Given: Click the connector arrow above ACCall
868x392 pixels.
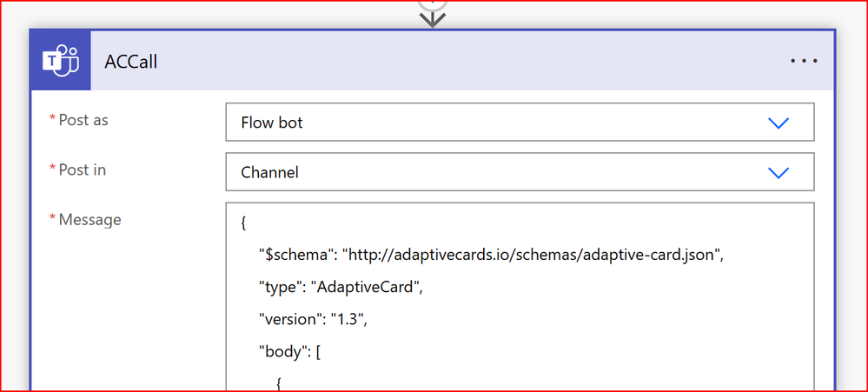Looking at the screenshot, I should 433,17.
